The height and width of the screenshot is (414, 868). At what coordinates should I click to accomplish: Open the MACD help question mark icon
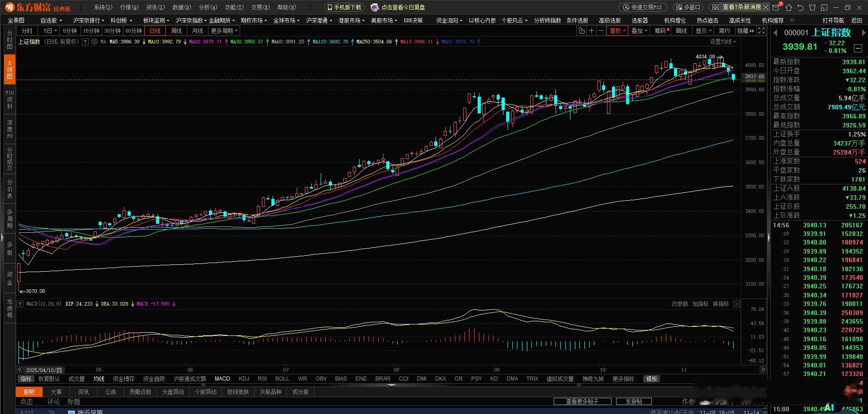(x=20, y=304)
